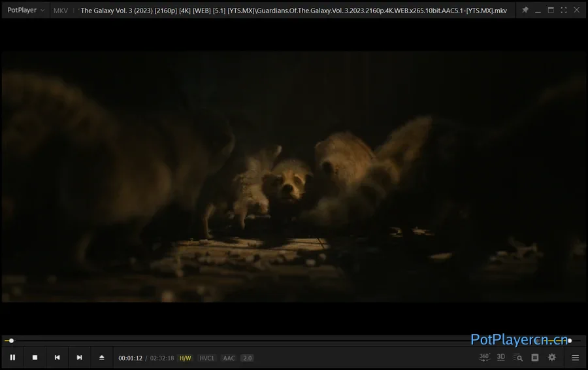Click the AAC audio codec label

click(229, 358)
